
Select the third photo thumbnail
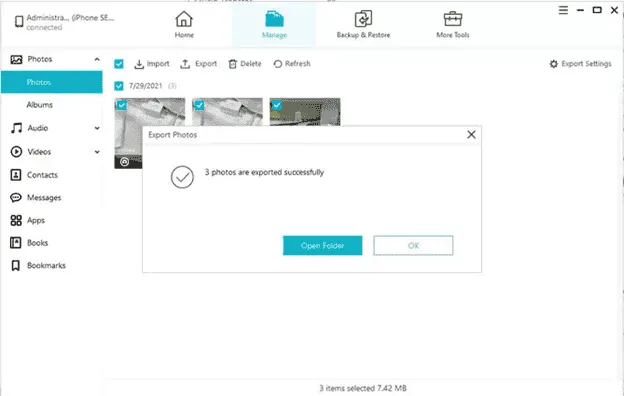pyautogui.click(x=305, y=112)
